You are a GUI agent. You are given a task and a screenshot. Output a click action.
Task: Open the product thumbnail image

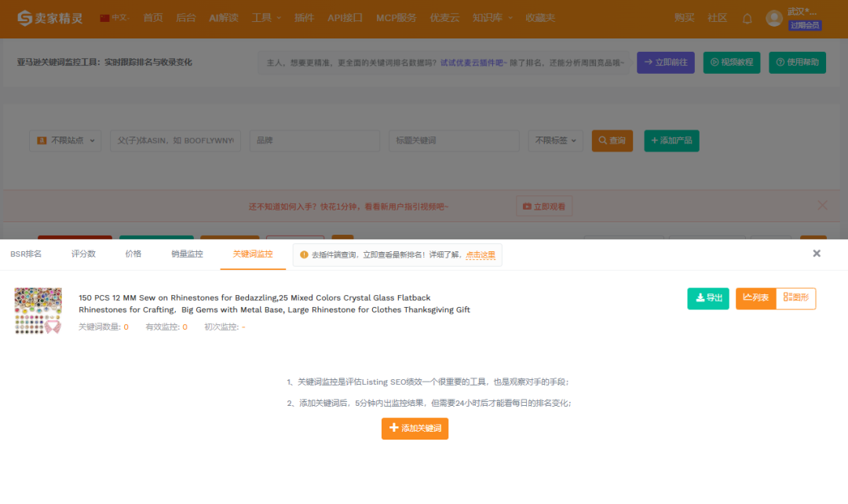(x=38, y=310)
